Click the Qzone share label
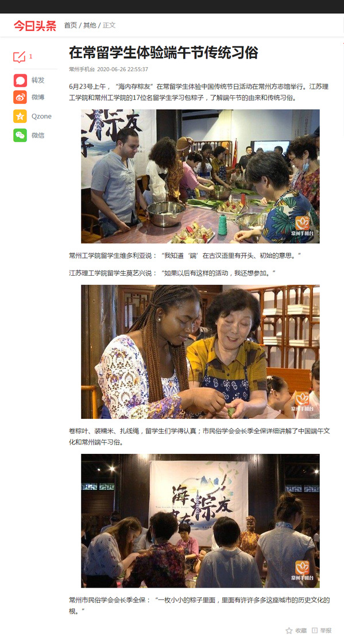 pos(41,116)
